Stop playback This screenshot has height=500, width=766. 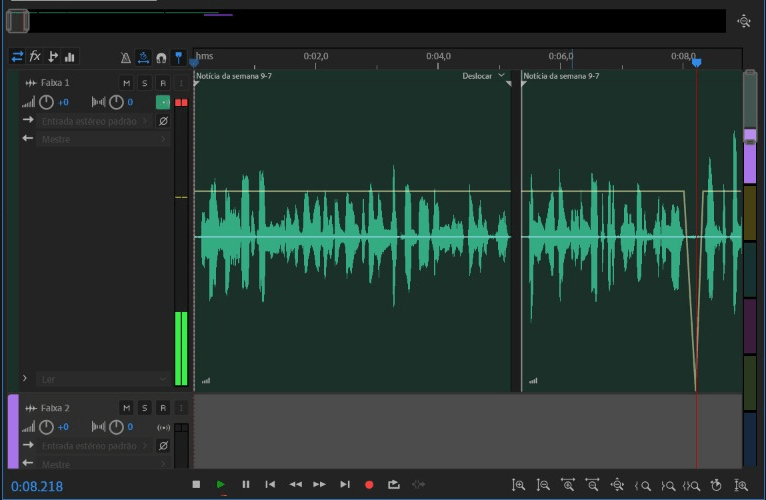196,484
